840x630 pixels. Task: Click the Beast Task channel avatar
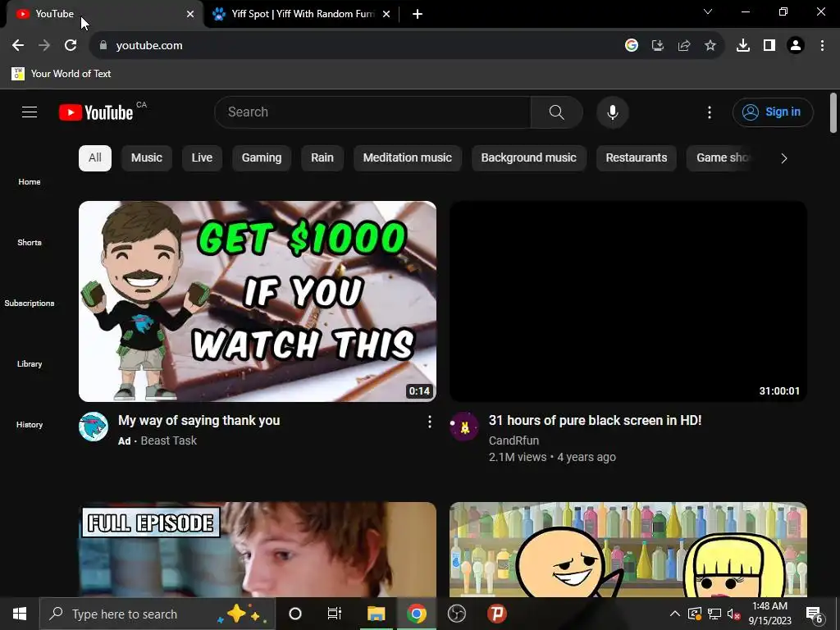pyautogui.click(x=94, y=427)
